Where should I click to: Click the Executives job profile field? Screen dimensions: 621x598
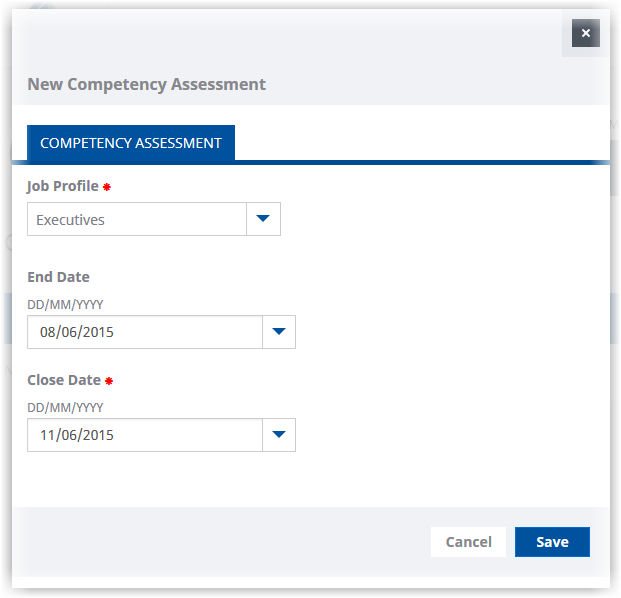(137, 219)
